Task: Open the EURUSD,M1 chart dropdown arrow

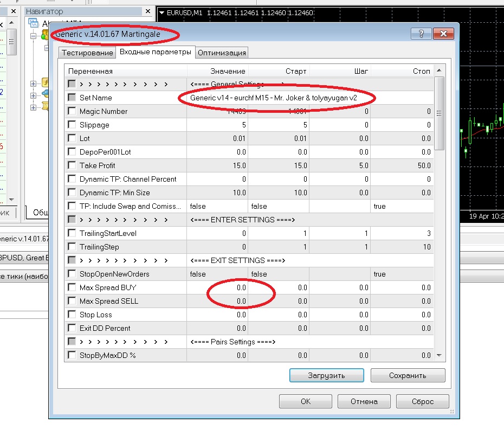Action: (x=162, y=13)
